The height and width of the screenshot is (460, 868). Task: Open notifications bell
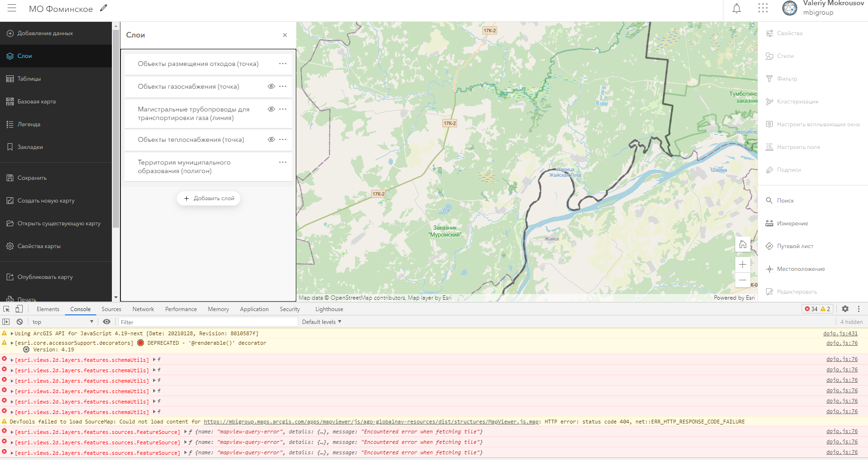point(737,9)
